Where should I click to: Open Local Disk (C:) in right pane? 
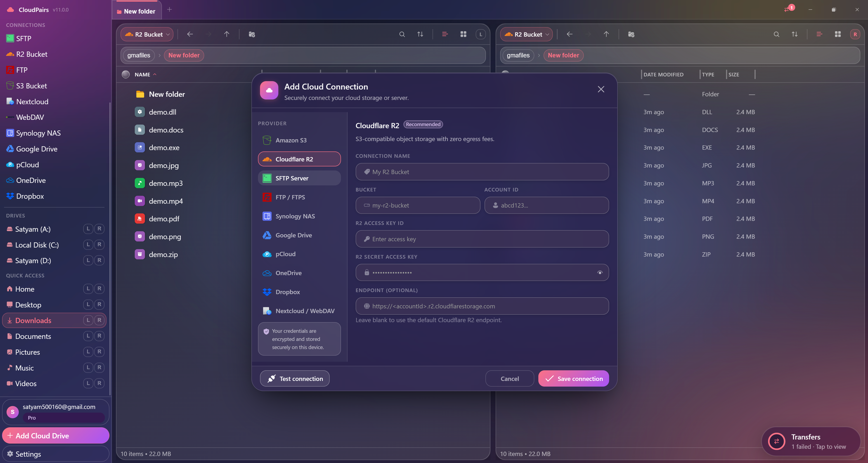[x=99, y=245]
